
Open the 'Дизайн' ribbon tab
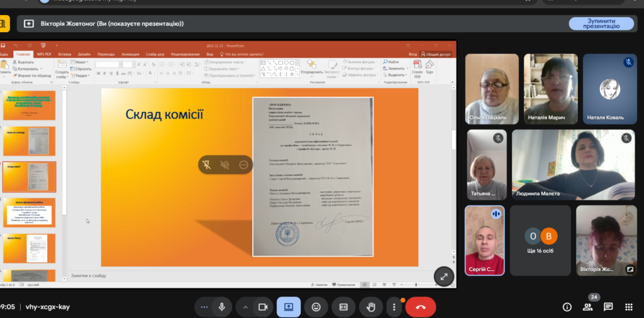click(x=84, y=55)
